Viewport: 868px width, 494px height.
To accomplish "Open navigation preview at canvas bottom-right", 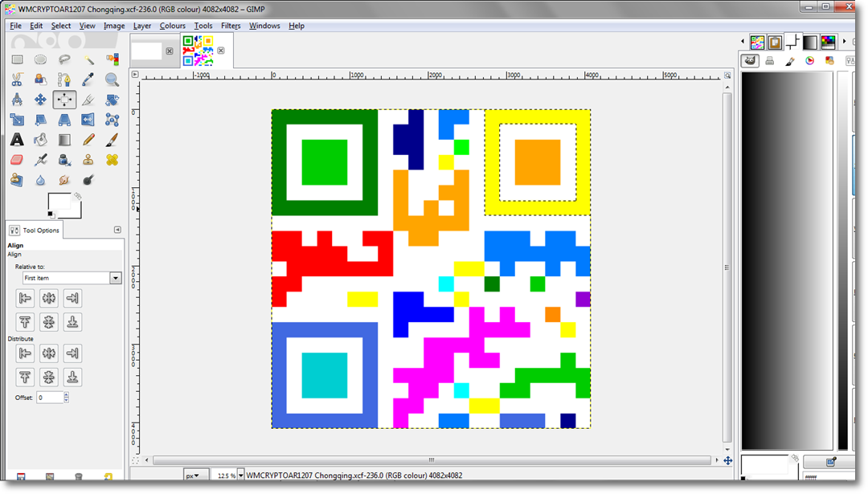I will click(727, 460).
